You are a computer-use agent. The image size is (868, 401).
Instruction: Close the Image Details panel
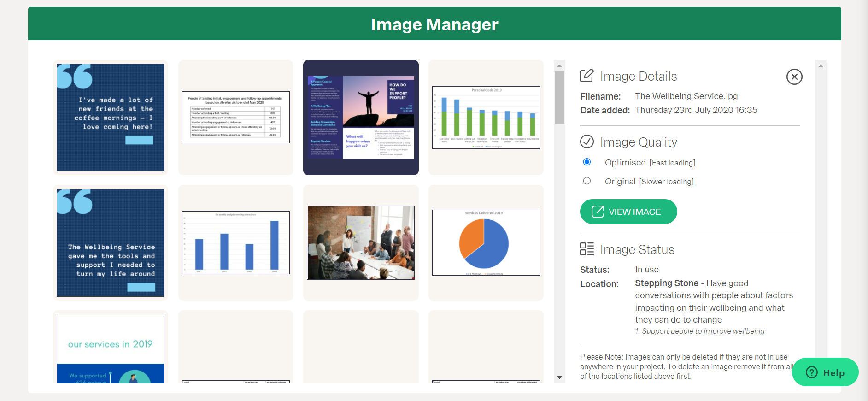point(794,77)
